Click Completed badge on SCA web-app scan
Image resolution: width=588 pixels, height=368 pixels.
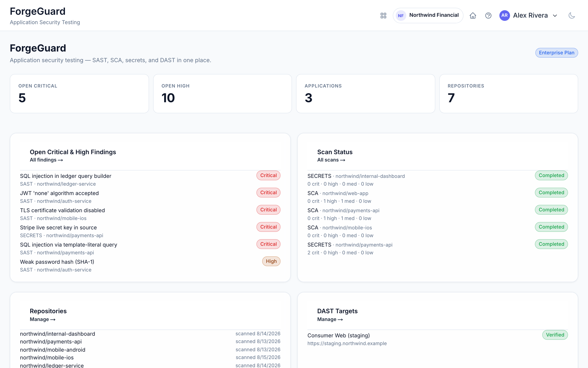(x=551, y=193)
